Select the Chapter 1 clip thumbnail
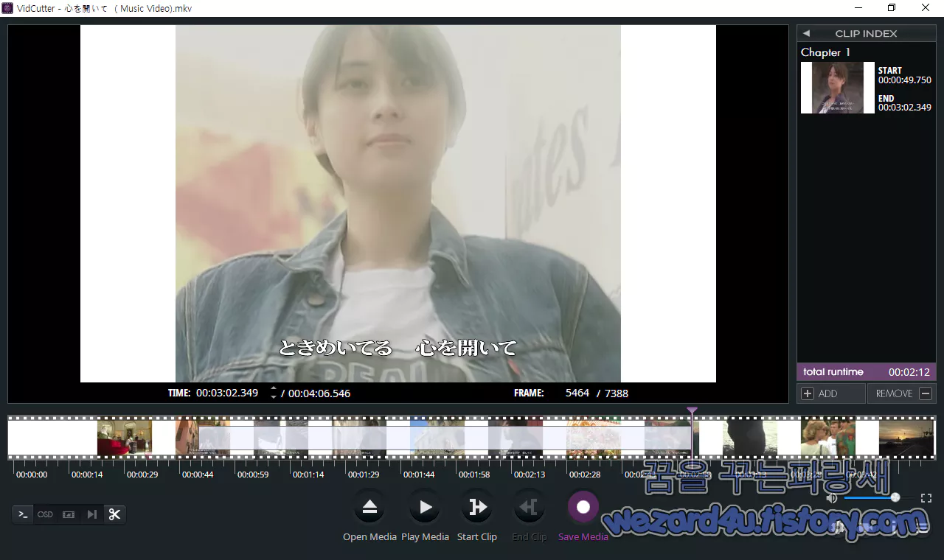The height and width of the screenshot is (560, 944). coord(838,88)
